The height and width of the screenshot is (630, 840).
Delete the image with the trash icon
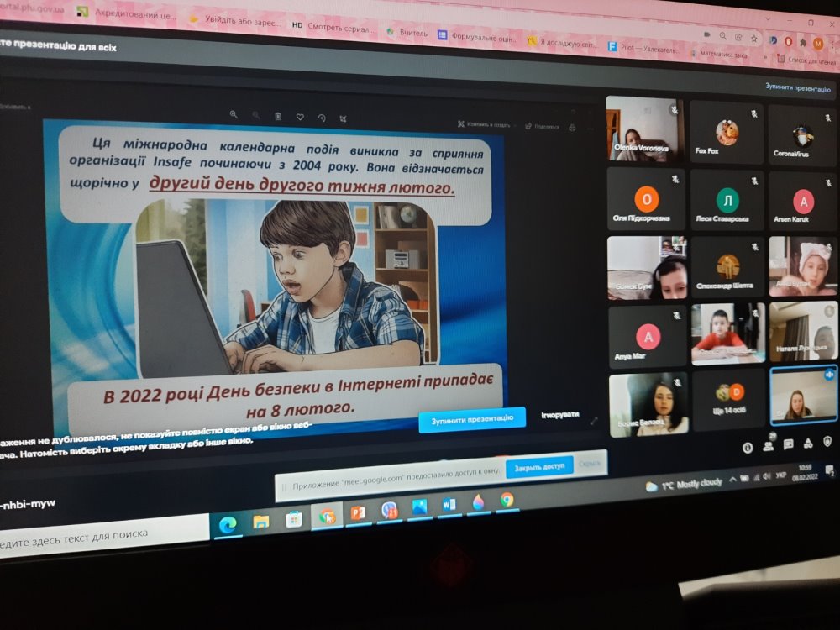click(278, 116)
